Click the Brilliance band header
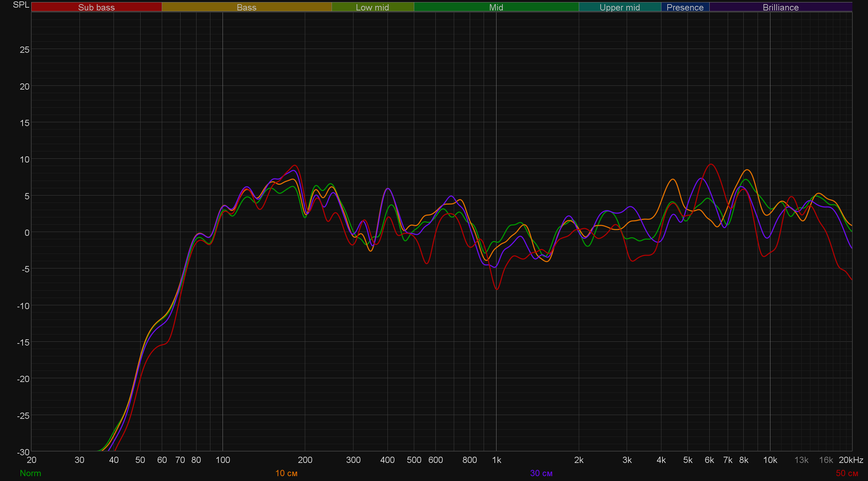 tap(781, 7)
